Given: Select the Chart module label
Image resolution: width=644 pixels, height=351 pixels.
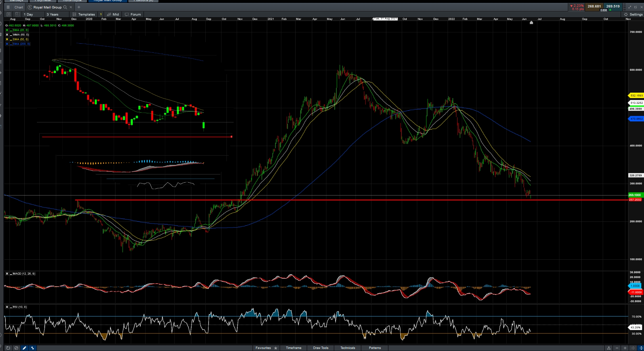Looking at the screenshot, I should (x=19, y=7).
